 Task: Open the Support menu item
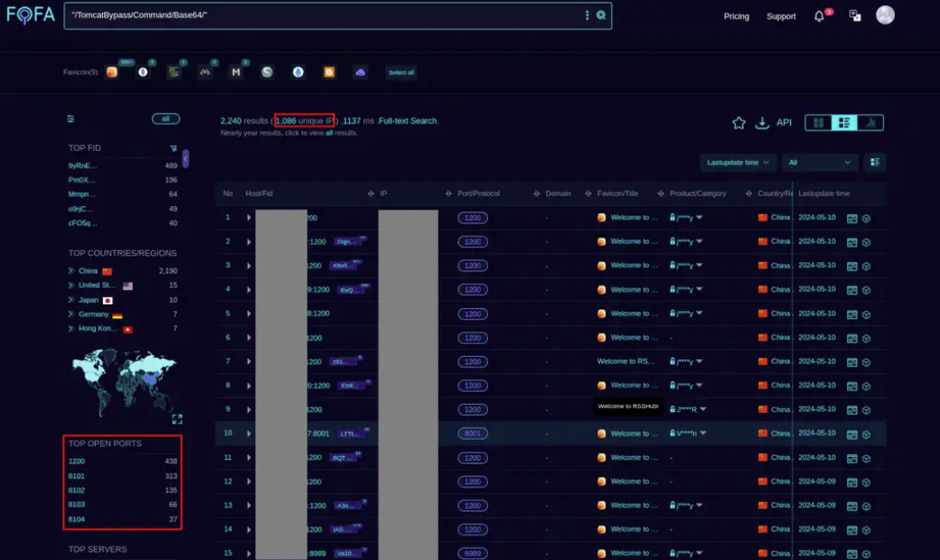[x=781, y=16]
